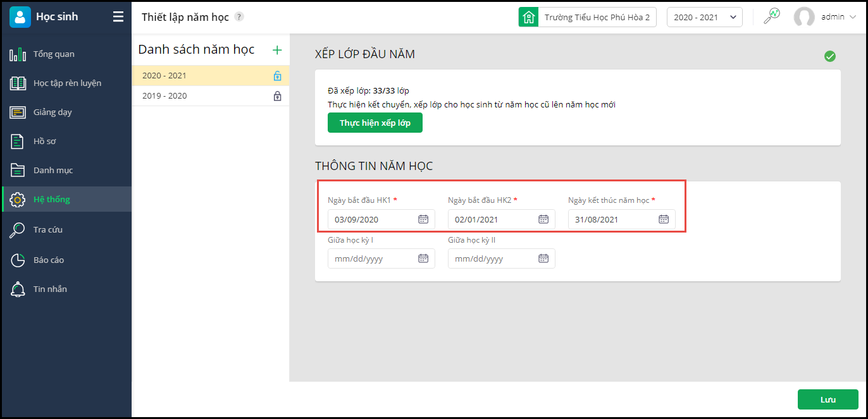Click the Đã xếp lớp: 33/33 lớp text
Image resolution: width=868 pixels, height=419 pixels.
point(368,91)
